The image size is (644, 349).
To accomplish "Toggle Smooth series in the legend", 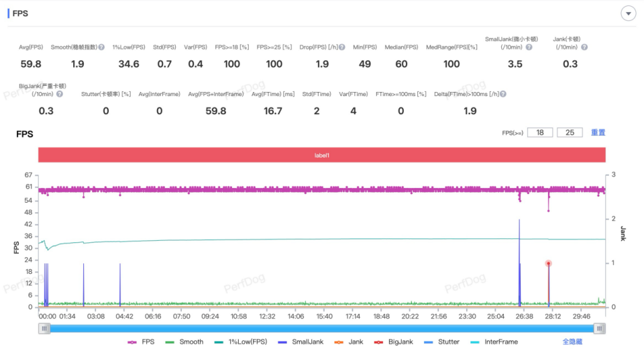I will (184, 342).
